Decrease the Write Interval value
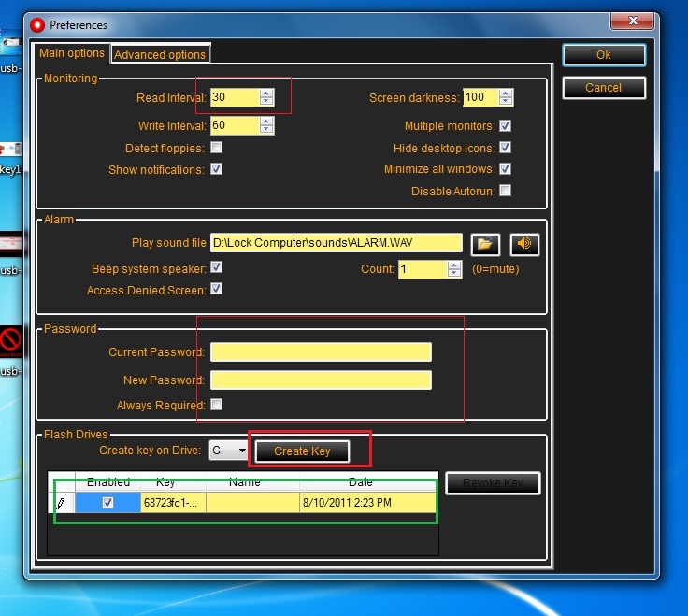 pyautogui.click(x=265, y=129)
